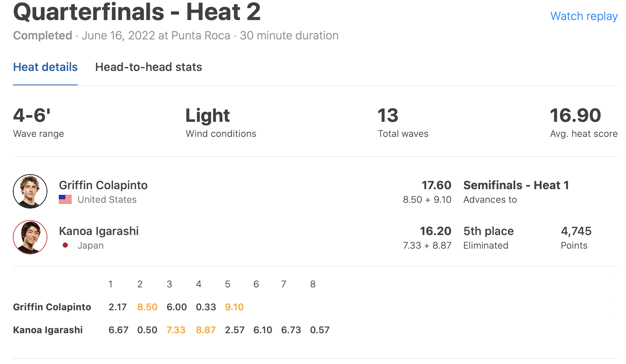Switch to Head-to-head stats tab
Image resolution: width=626 pixels, height=364 pixels.
coord(148,67)
